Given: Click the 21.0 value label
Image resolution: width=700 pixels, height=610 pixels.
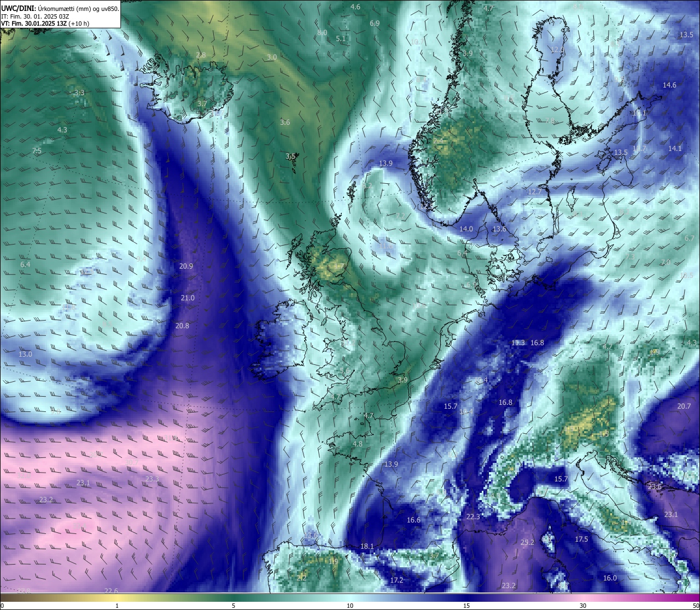Looking at the screenshot, I should 188,298.
